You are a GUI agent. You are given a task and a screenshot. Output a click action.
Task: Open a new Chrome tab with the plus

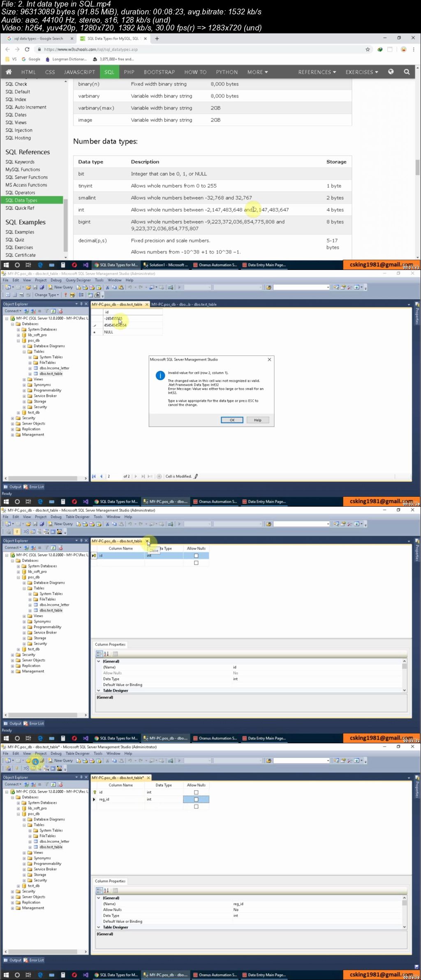pyautogui.click(x=157, y=39)
